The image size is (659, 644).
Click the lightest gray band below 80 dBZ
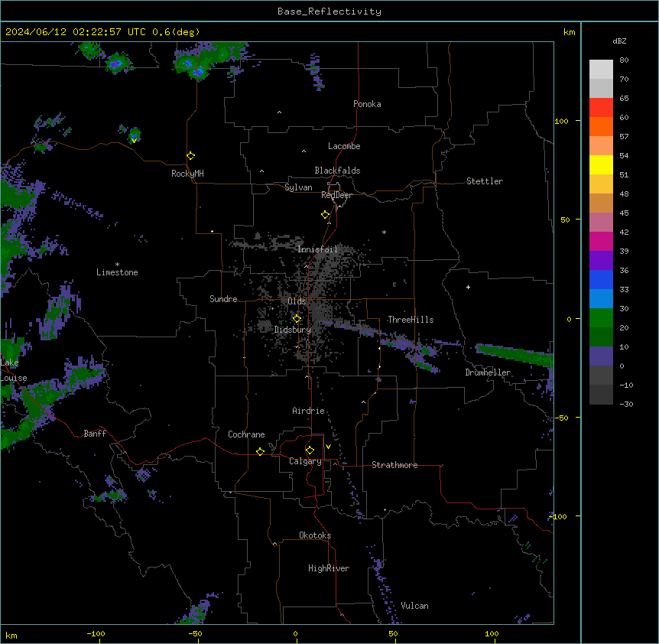[601, 70]
